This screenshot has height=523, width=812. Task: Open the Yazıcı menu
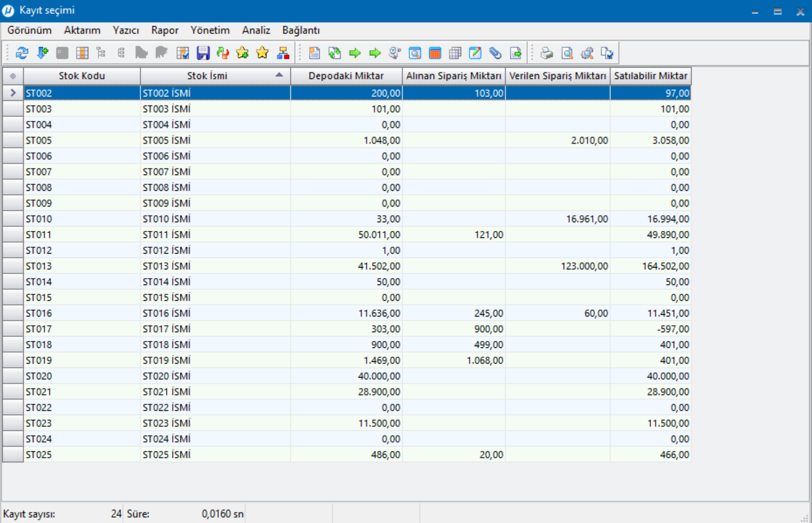click(x=126, y=30)
